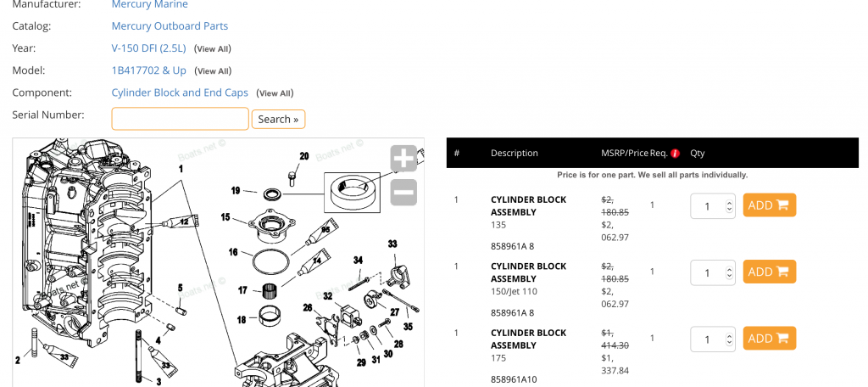The width and height of the screenshot is (868, 387).
Task: Open the Mercury Marine manufacturer link
Action: coord(149,5)
